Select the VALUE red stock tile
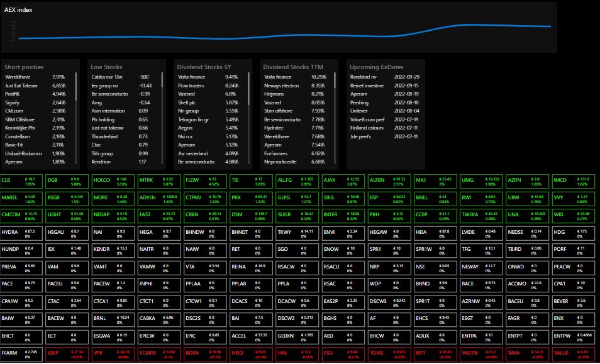The image size is (600, 364). tap(574, 354)
